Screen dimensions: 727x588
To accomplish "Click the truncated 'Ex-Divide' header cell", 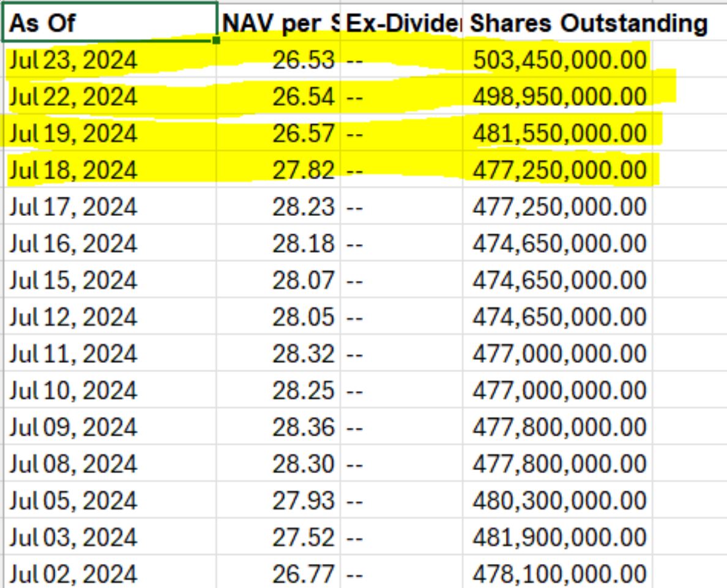I will (401, 23).
